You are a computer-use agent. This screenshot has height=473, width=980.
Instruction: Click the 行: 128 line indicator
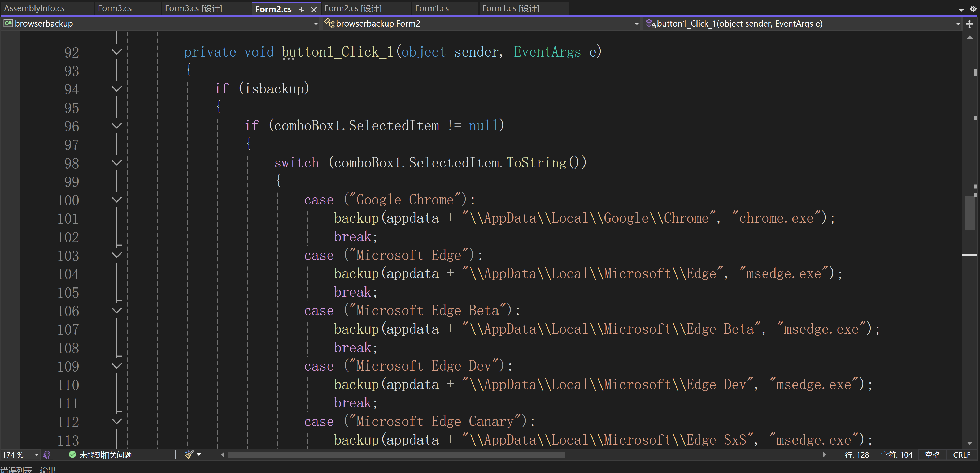point(857,455)
